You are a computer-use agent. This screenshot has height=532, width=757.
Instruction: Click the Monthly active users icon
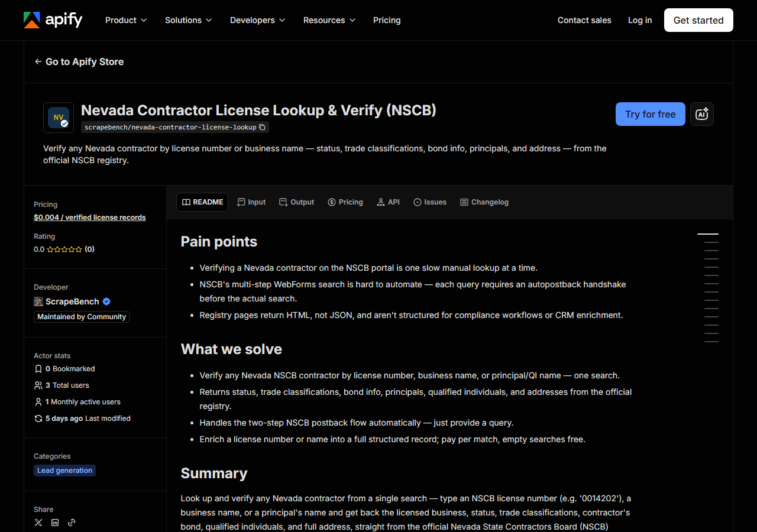point(38,402)
